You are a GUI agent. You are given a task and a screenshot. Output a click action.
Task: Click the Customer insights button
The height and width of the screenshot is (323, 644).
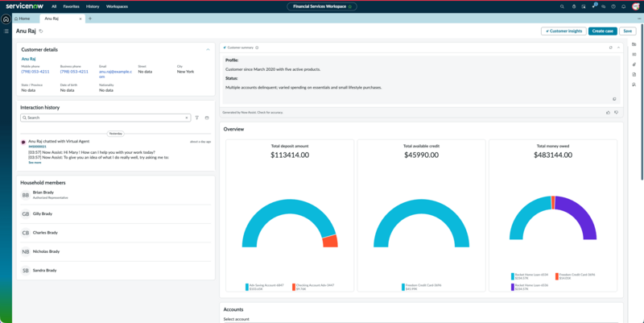coord(563,31)
